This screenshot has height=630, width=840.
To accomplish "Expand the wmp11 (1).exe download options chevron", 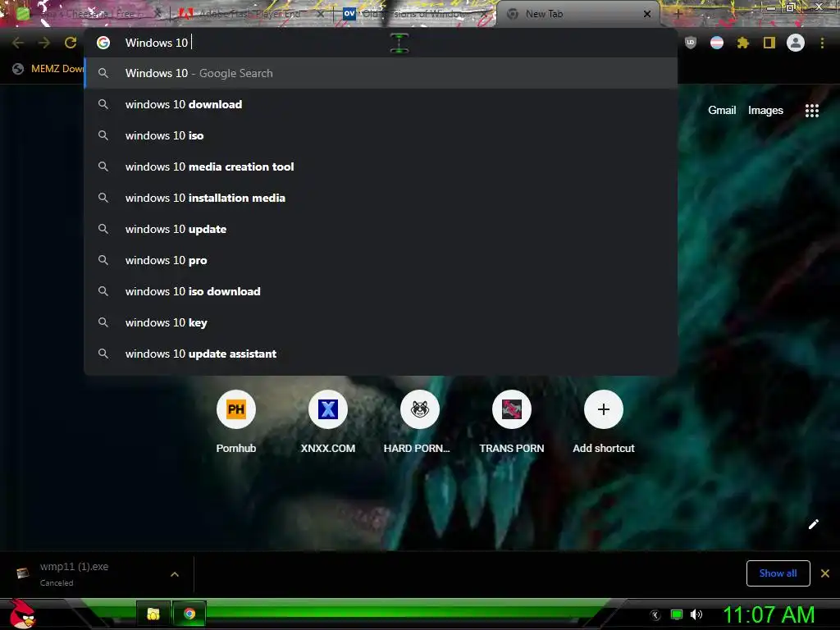I will [x=175, y=573].
